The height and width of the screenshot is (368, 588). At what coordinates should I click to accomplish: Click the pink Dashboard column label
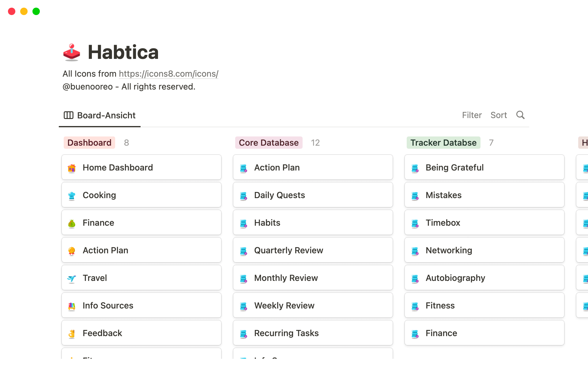(89, 142)
